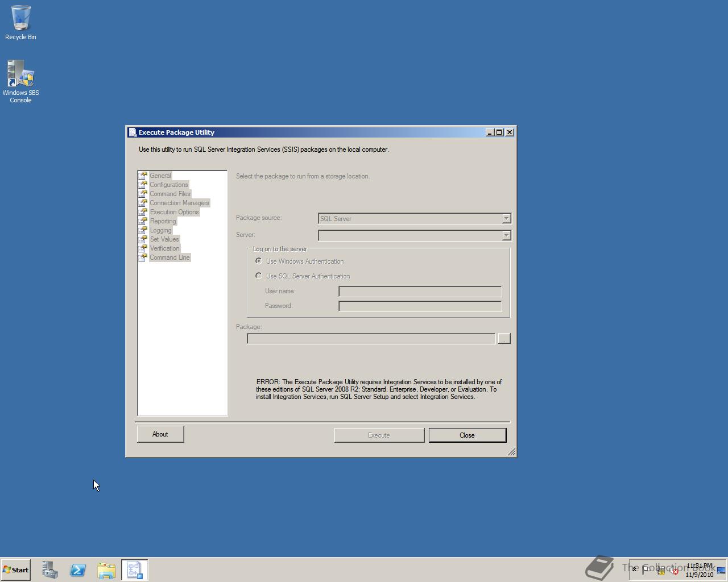728x582 pixels.
Task: Click the resize grip of the dialog
Action: tap(511, 452)
